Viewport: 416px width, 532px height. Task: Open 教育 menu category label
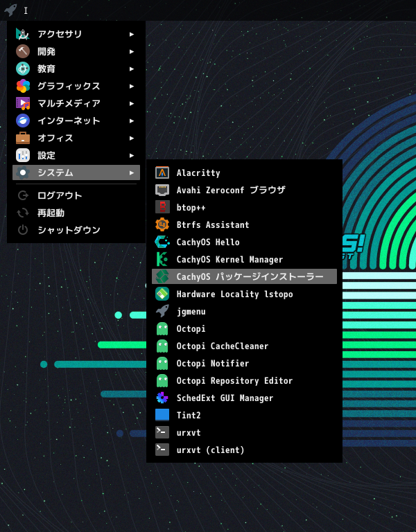tap(46, 69)
